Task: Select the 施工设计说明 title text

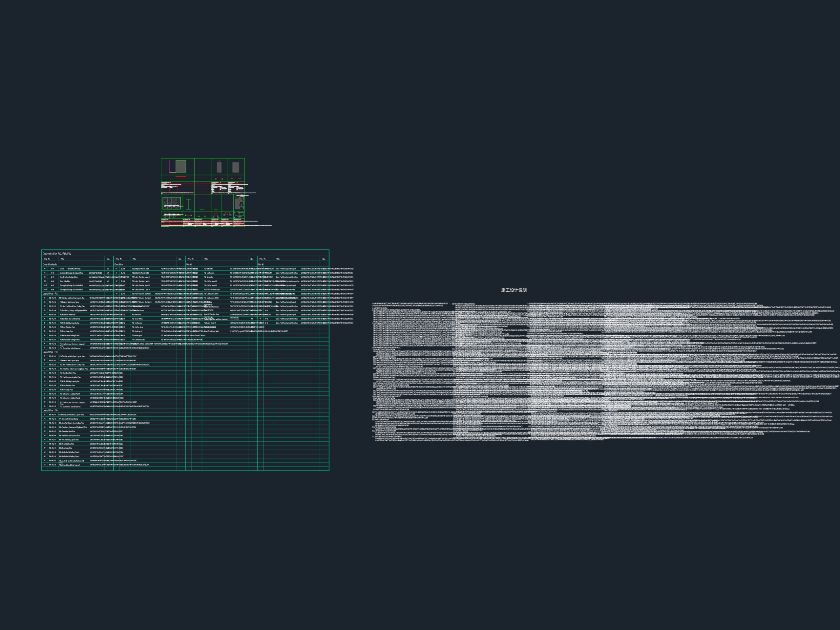Action: click(514, 290)
